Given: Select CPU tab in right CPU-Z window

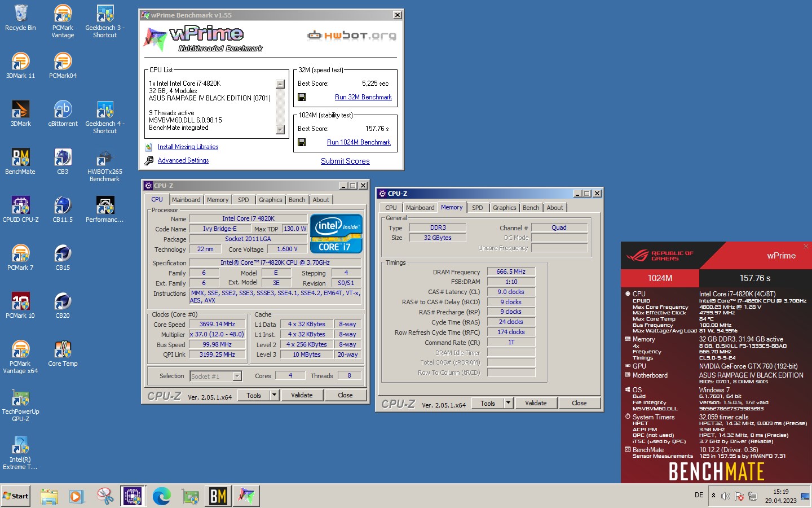Looking at the screenshot, I should [391, 208].
